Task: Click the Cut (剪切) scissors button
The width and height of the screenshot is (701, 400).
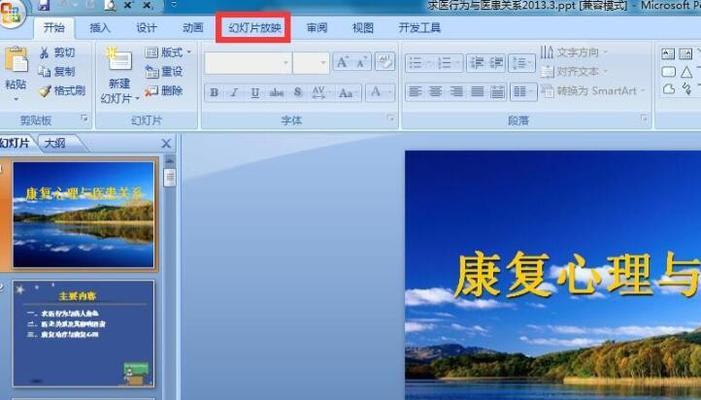Action: click(57, 53)
